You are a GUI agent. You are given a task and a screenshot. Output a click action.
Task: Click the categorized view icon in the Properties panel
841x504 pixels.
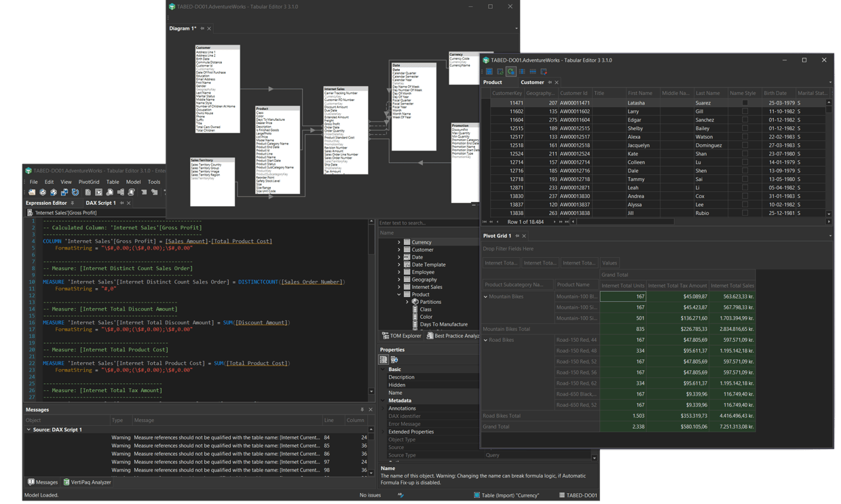[x=384, y=360]
